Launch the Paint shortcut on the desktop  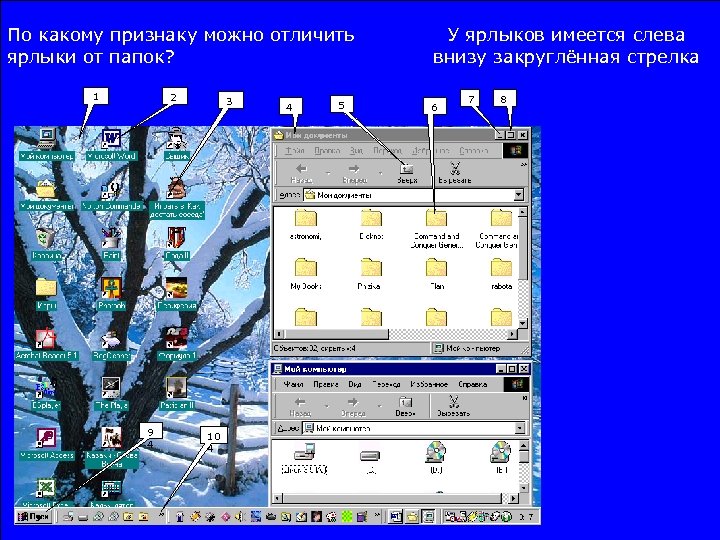tap(111, 243)
